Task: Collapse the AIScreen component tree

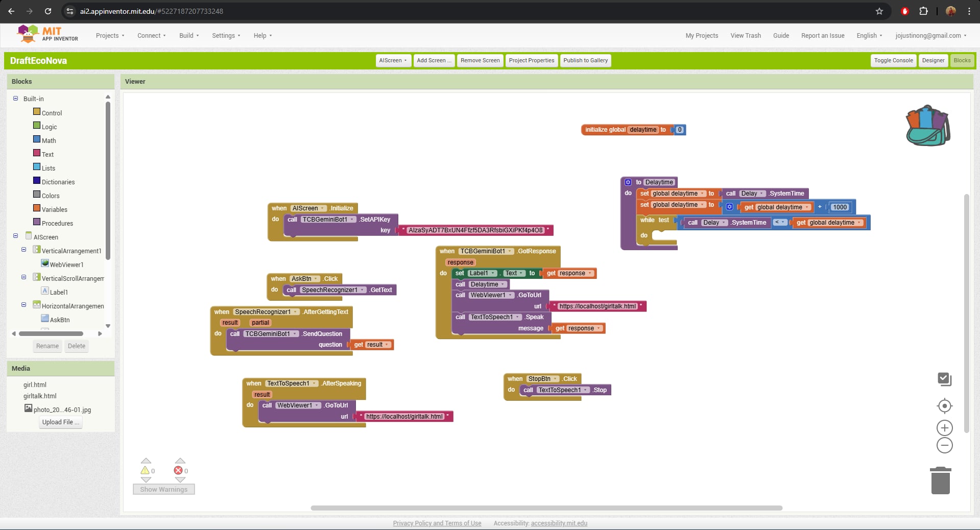Action: (x=15, y=236)
